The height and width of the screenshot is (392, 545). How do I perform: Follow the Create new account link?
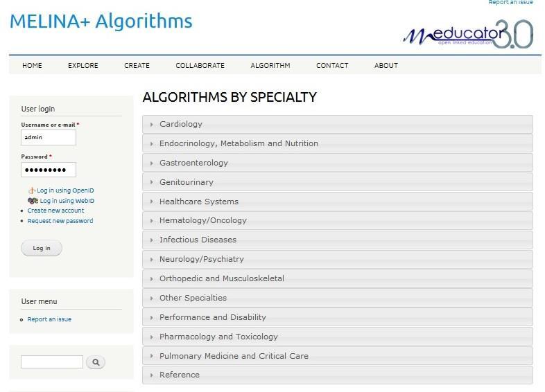pos(55,211)
